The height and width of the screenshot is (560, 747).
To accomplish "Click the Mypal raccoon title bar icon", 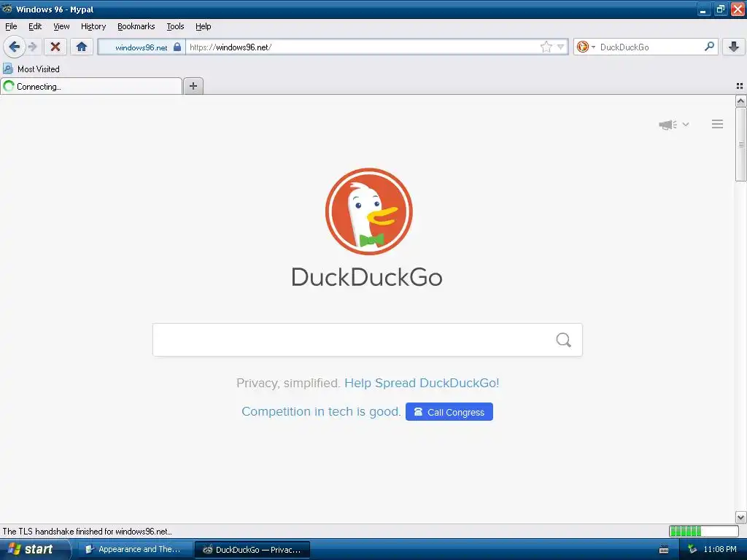I will (x=7, y=9).
